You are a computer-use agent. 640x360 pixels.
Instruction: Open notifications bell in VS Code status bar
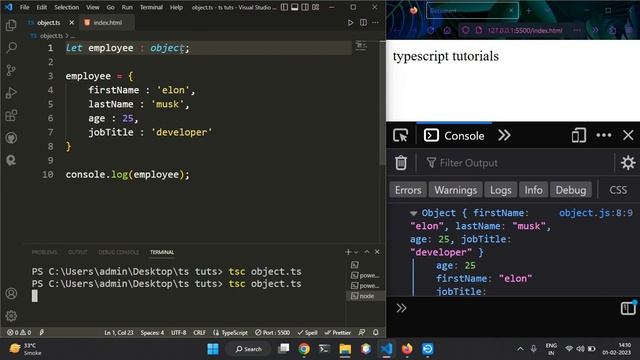[376, 332]
